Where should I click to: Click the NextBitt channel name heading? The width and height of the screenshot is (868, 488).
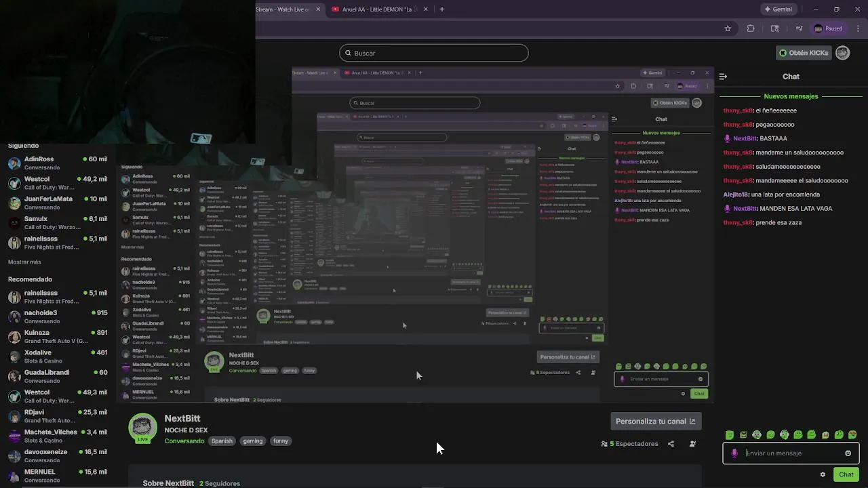pyautogui.click(x=182, y=418)
